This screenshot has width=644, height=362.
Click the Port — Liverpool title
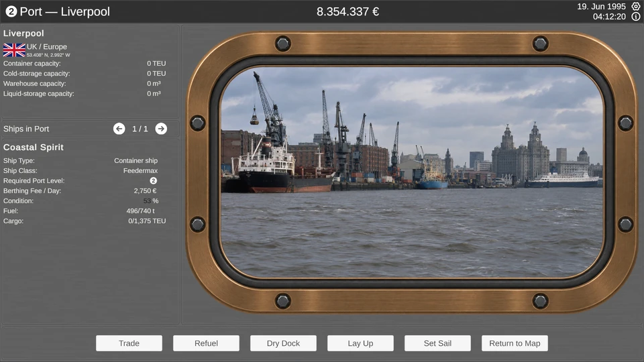pyautogui.click(x=65, y=11)
